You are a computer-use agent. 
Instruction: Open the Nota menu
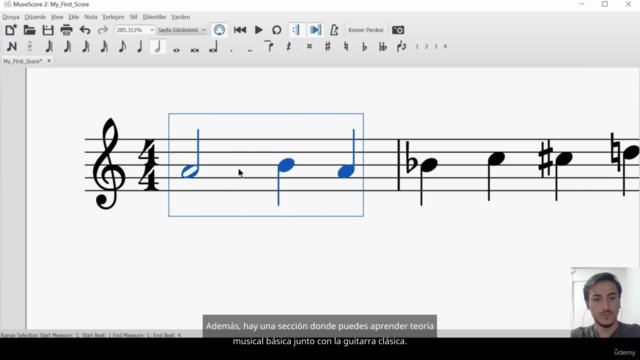(x=91, y=17)
